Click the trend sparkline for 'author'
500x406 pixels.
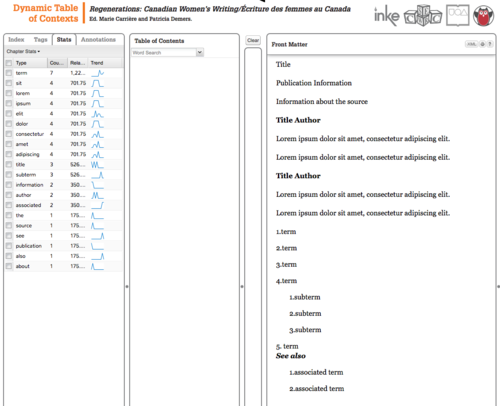click(98, 195)
